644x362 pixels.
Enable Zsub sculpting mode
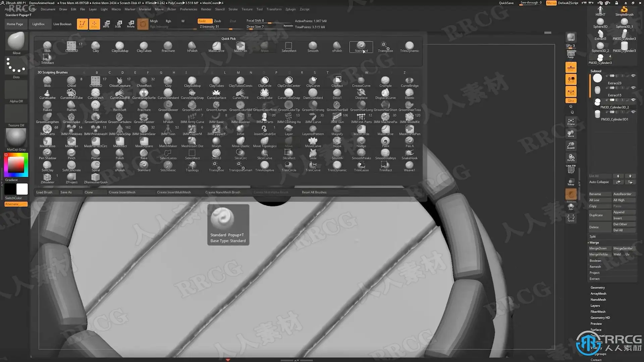217,21
